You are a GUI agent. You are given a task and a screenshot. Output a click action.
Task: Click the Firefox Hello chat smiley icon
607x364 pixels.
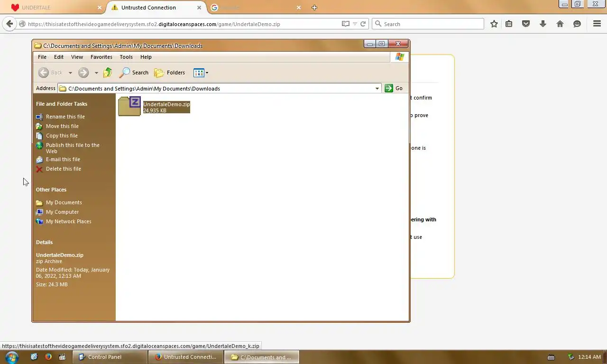(577, 24)
